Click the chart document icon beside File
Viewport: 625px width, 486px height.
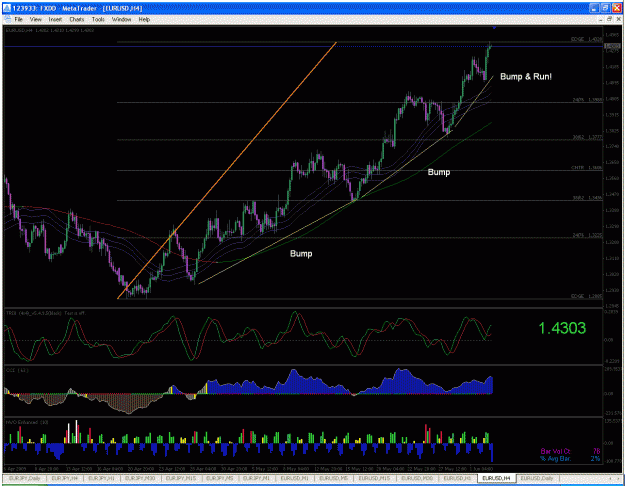(x=7, y=19)
